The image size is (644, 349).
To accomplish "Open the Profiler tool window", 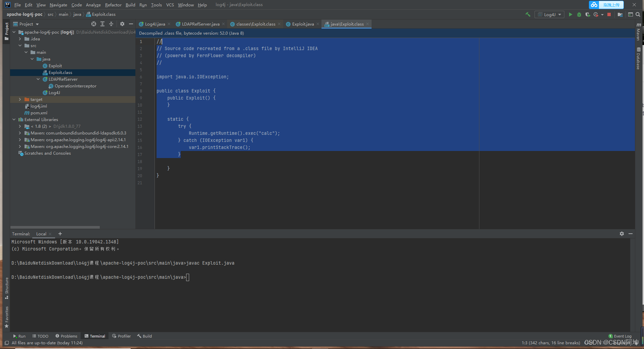I will pyautogui.click(x=121, y=336).
